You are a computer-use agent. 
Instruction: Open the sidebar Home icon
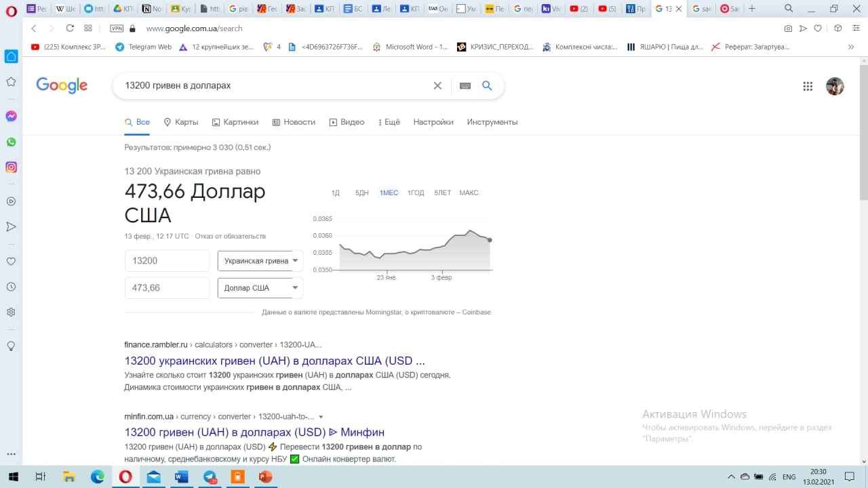tap(11, 56)
